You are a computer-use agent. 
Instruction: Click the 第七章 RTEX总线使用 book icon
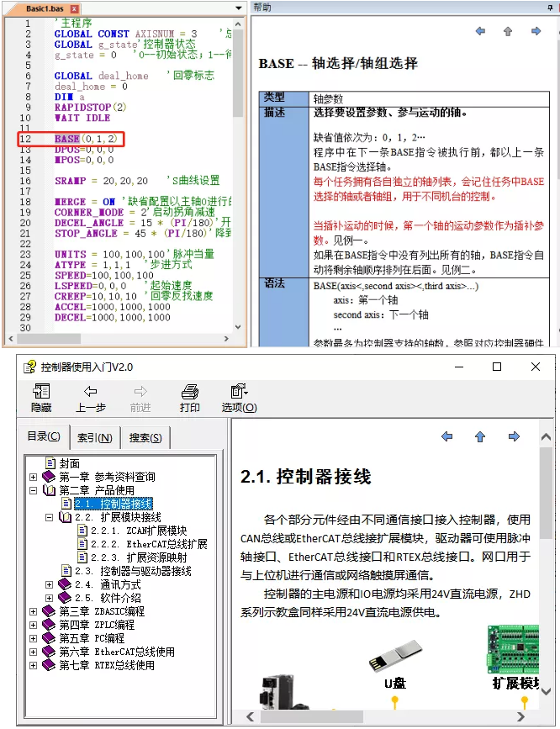point(49,665)
